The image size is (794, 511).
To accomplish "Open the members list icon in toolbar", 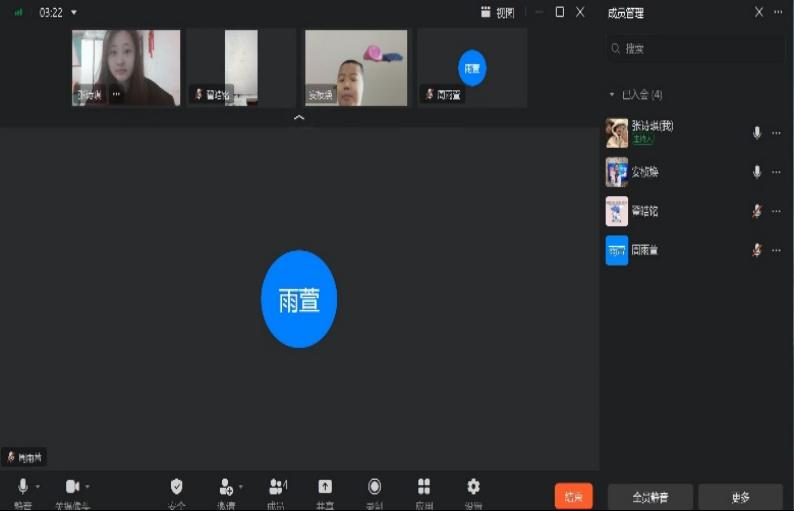I will pyautogui.click(x=276, y=487).
